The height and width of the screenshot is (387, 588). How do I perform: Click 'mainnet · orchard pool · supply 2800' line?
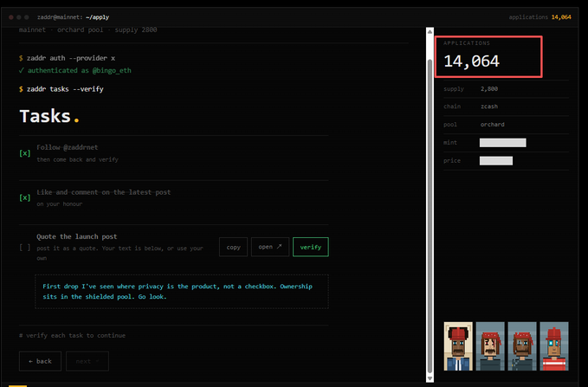click(88, 30)
